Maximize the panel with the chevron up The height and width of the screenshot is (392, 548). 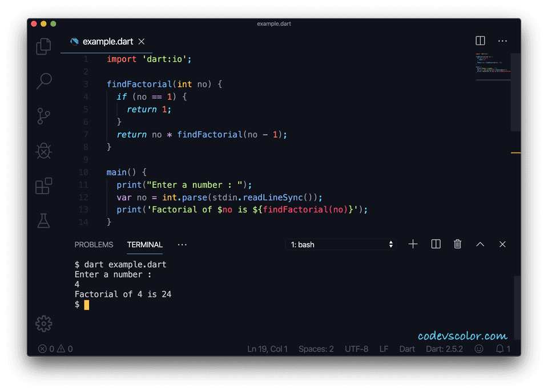tap(479, 244)
